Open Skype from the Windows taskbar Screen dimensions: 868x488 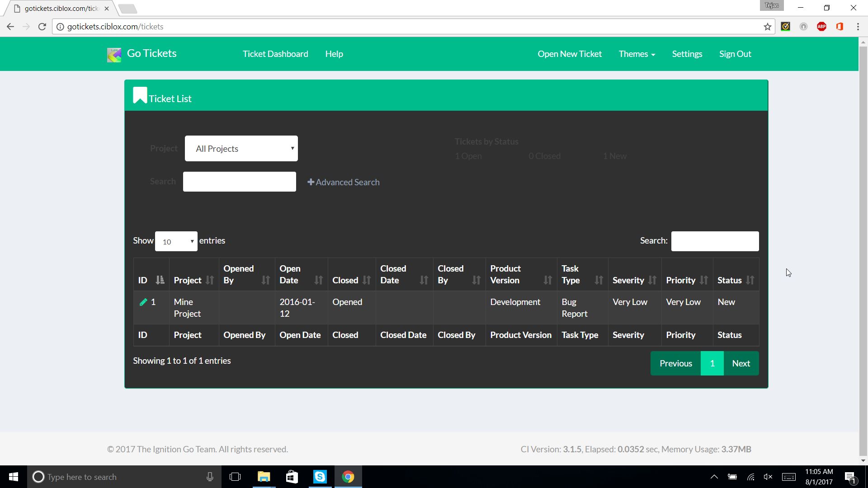coord(320,477)
